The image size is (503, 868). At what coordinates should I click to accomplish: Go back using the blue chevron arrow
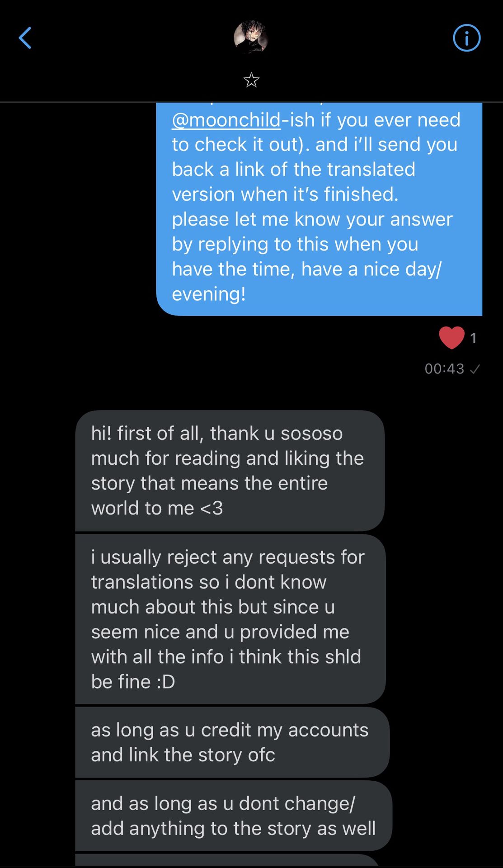point(25,38)
